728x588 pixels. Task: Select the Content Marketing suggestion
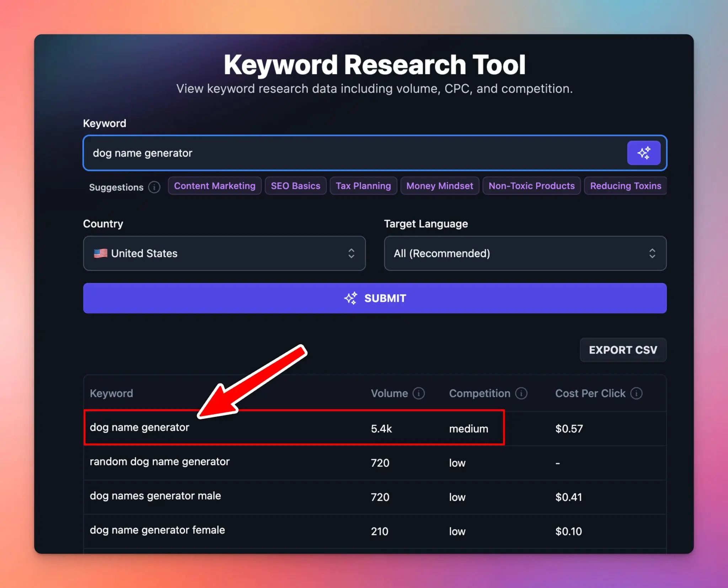[x=215, y=186]
